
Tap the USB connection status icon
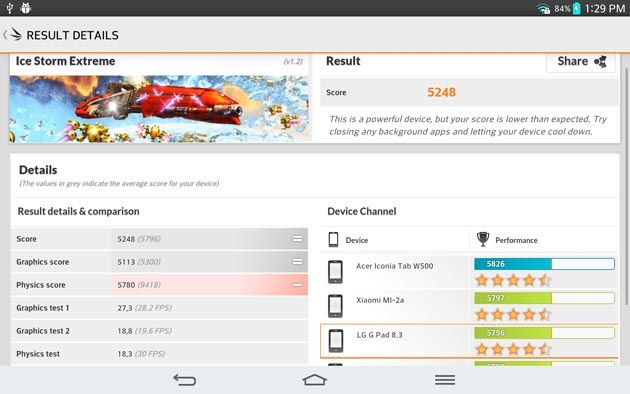click(9, 8)
